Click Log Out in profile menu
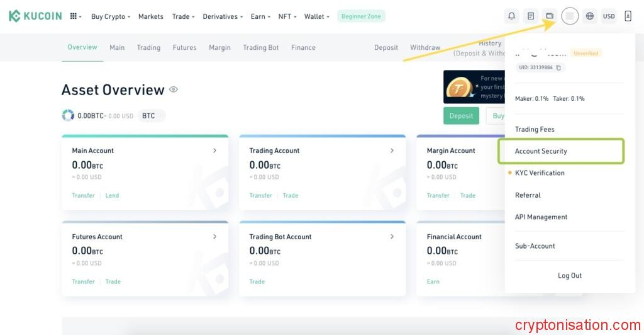 [x=570, y=276]
